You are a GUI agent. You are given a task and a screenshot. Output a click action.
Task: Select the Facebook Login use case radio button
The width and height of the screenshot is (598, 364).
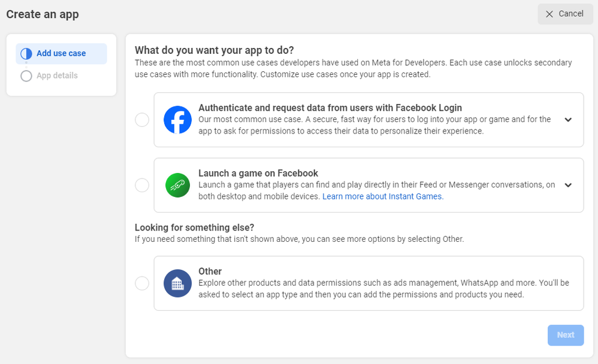pos(142,120)
